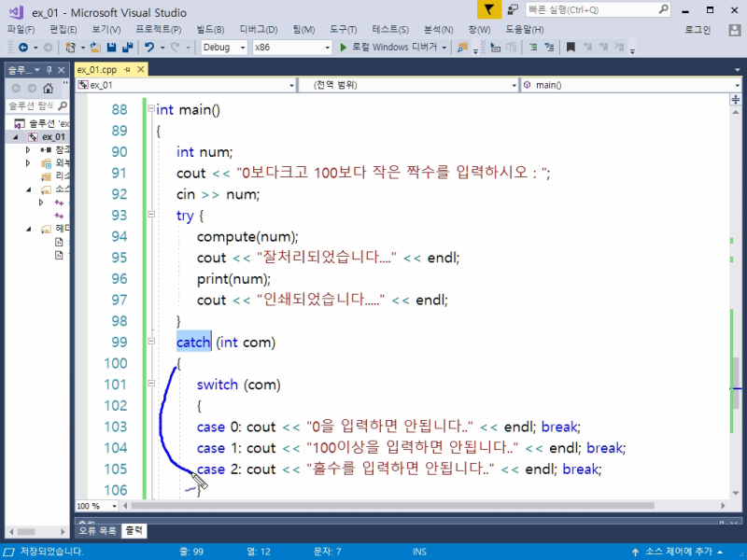Click the Navigate Backward arrow icon
Viewport: 747px width, 560px height.
coord(22,48)
